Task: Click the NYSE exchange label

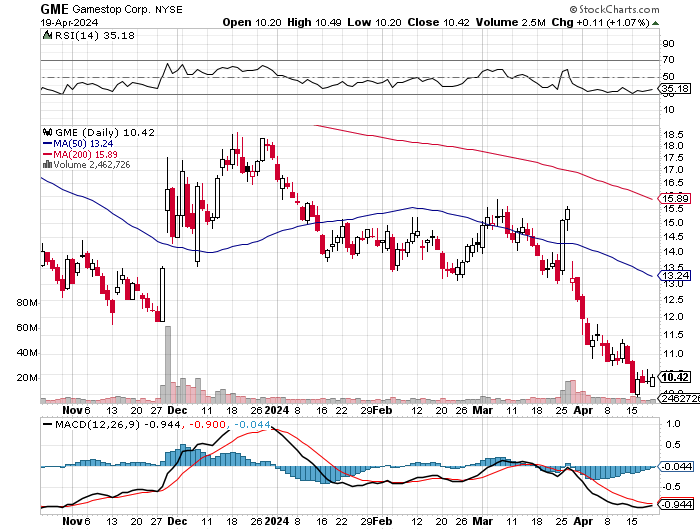Action: tap(169, 9)
